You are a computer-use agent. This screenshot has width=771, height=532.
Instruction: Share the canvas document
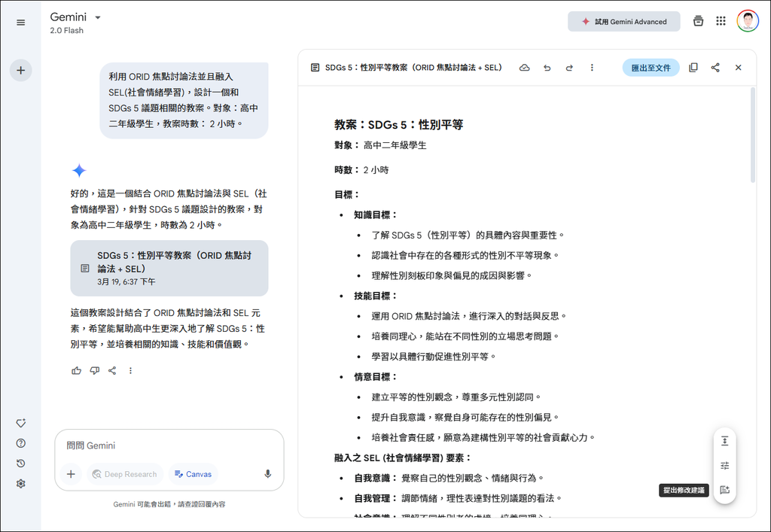pos(715,68)
